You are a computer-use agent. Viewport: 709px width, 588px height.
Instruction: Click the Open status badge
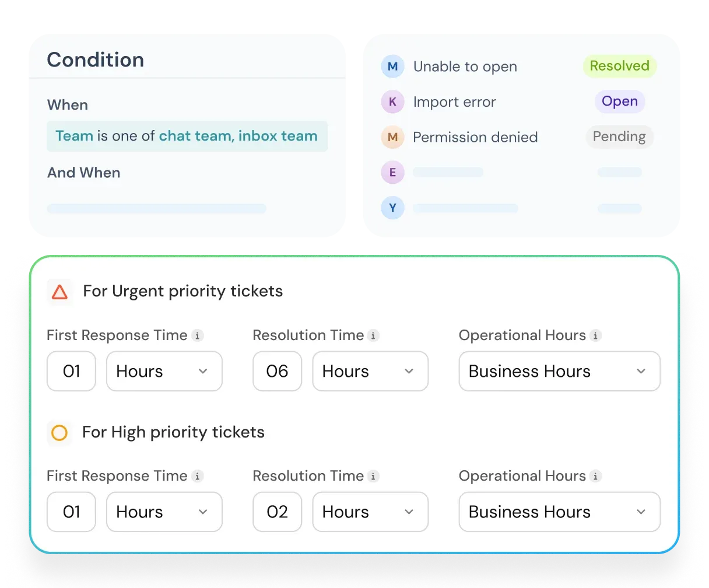click(x=619, y=101)
